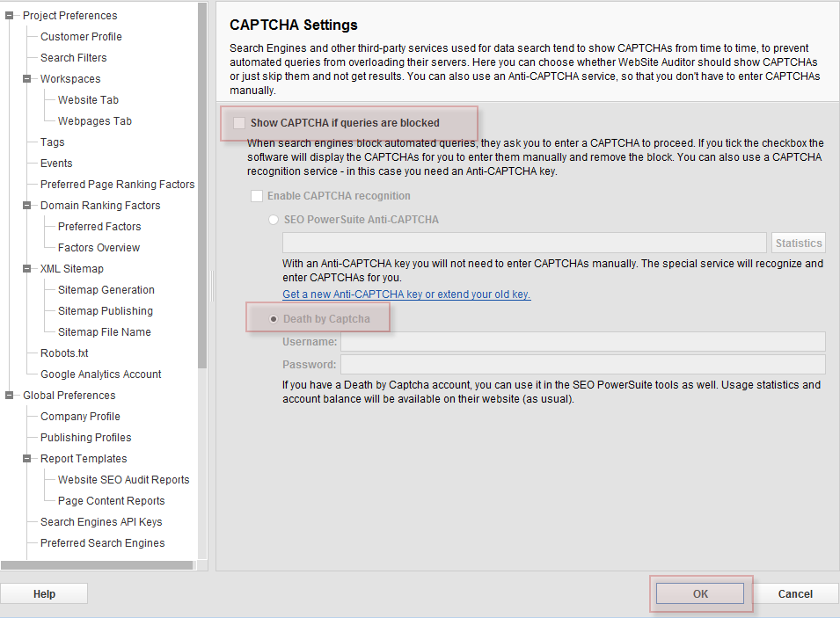Focus the Death by Captcha Username field
The height and width of the screenshot is (618, 840).
click(x=583, y=342)
